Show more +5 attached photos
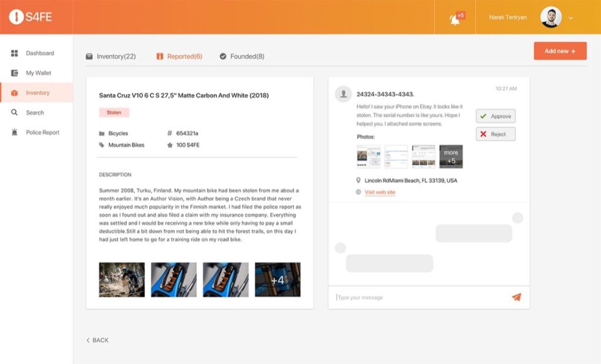 (451, 157)
